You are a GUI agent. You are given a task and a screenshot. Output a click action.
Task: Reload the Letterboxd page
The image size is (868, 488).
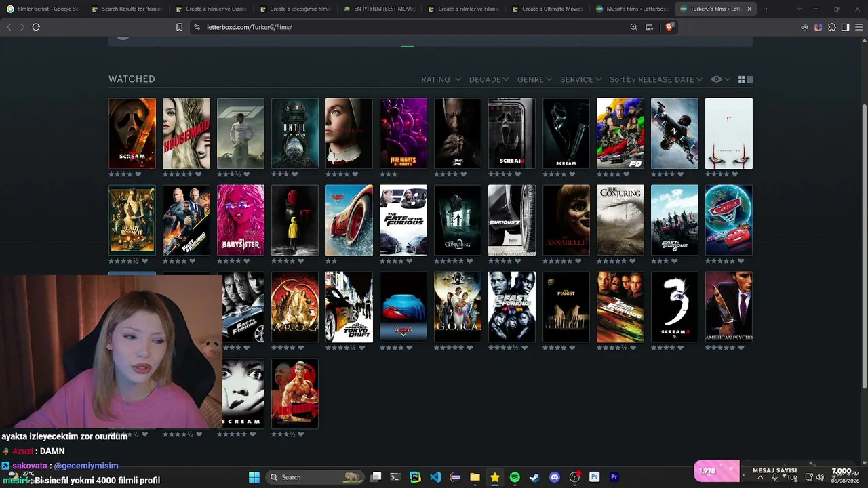tap(36, 27)
